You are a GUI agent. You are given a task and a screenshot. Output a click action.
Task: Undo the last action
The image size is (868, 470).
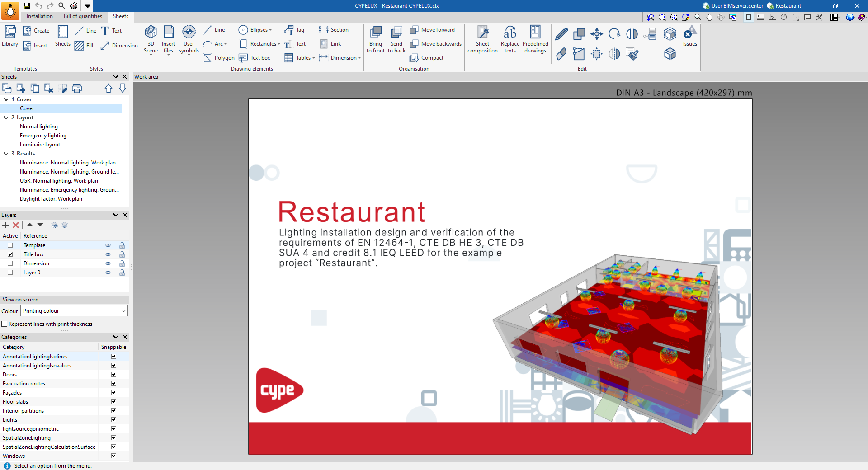(x=38, y=6)
